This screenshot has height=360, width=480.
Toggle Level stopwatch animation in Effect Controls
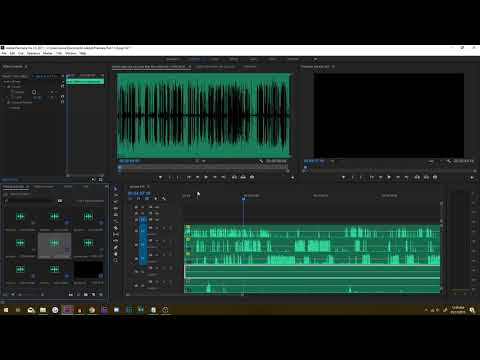point(12,97)
